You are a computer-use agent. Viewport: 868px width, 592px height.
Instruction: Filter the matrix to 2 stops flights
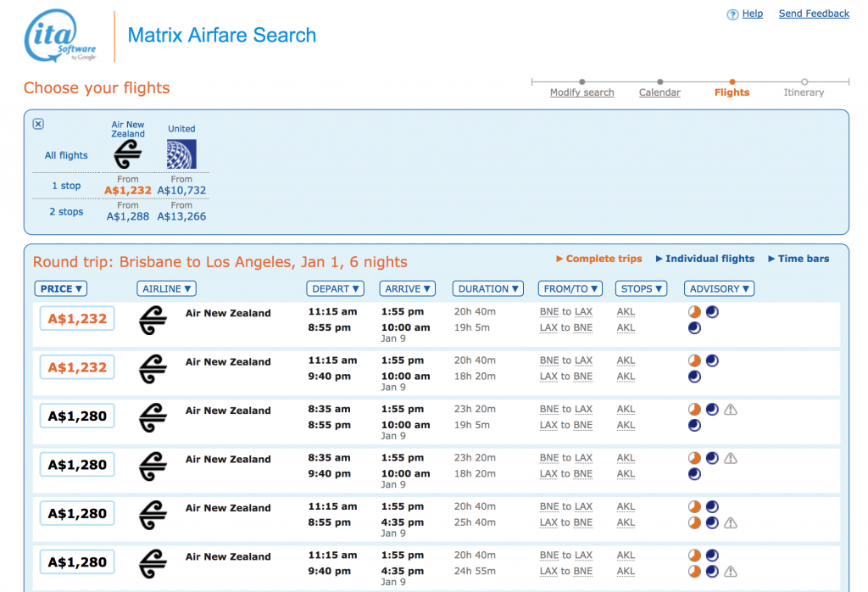click(66, 211)
